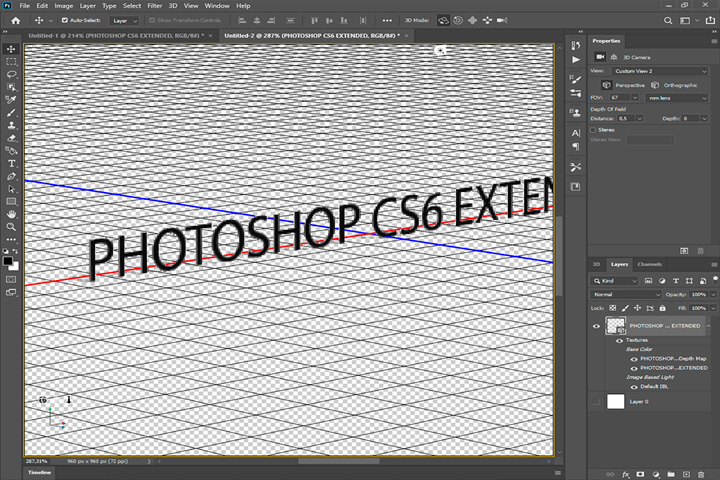Open the Auto-Select Layer dropdown
Screen dimensions: 720x480
124,21
